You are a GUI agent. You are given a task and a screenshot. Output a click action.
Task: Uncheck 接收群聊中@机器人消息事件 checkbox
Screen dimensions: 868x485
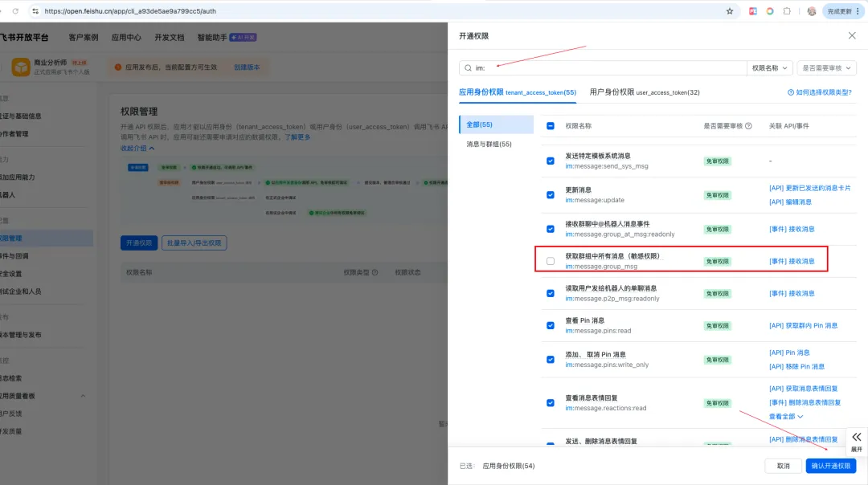point(551,229)
